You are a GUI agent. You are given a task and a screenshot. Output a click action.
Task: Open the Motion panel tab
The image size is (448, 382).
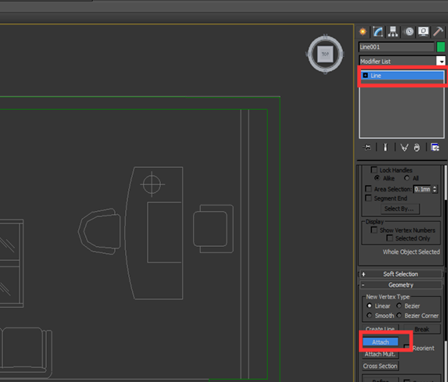tap(409, 32)
